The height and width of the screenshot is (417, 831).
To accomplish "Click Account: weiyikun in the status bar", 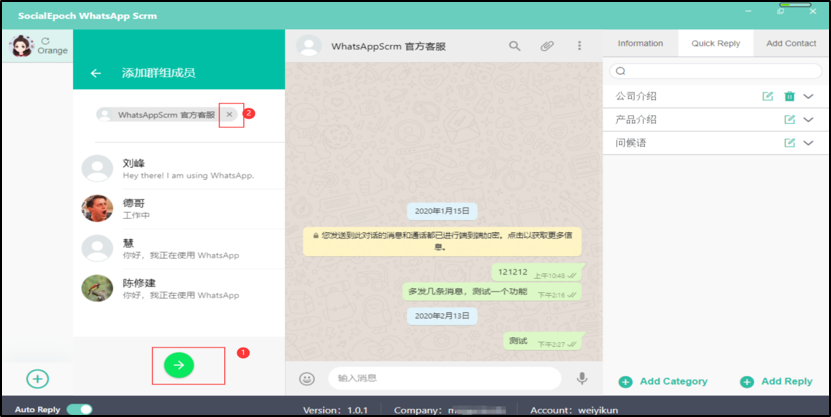I will coord(574,410).
